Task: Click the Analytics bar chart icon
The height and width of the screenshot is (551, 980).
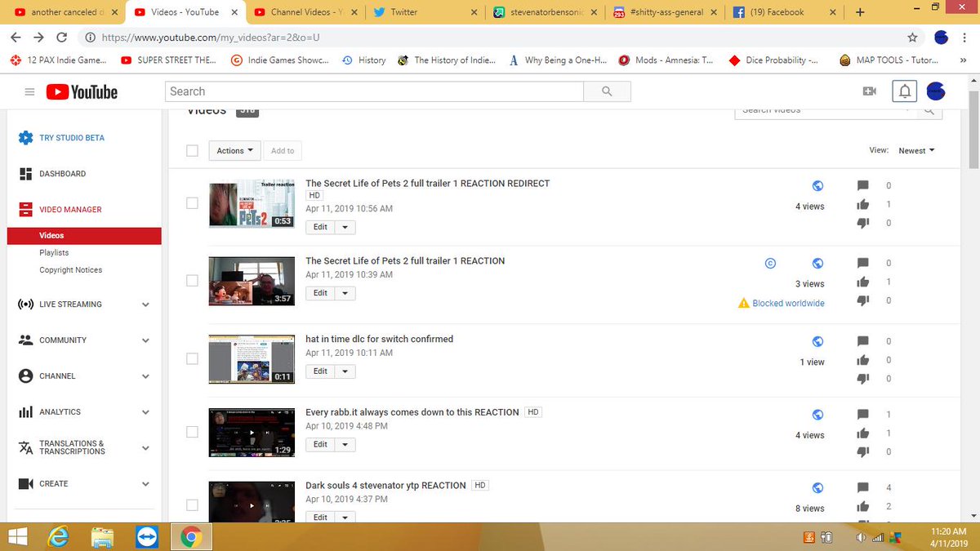Action: tap(25, 412)
